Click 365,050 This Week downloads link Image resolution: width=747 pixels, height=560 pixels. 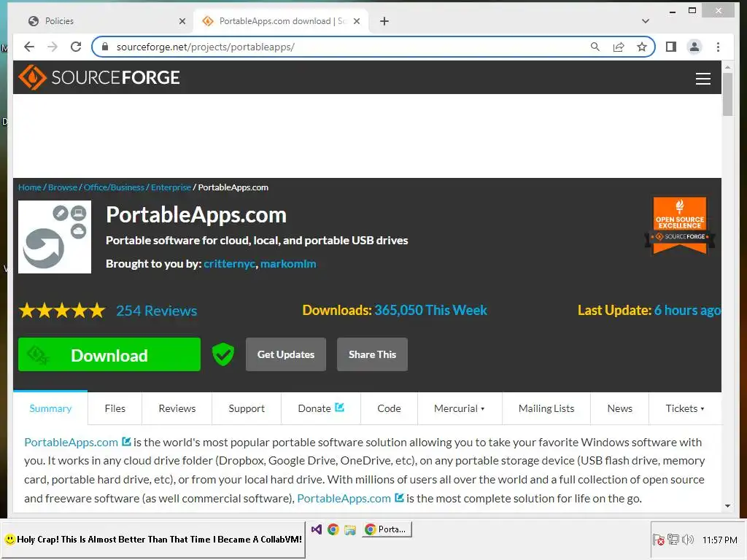tap(430, 310)
